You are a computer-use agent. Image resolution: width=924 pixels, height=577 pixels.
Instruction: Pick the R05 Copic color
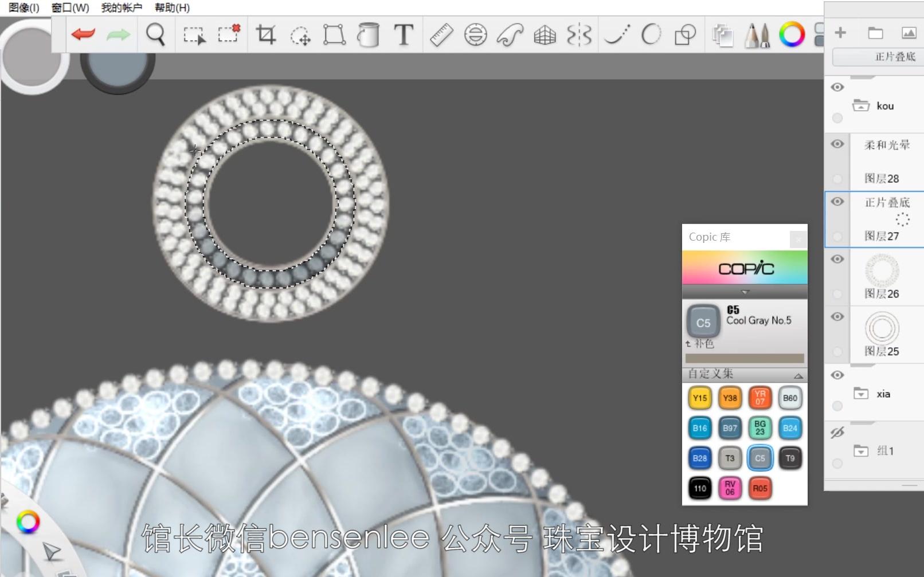click(x=760, y=488)
